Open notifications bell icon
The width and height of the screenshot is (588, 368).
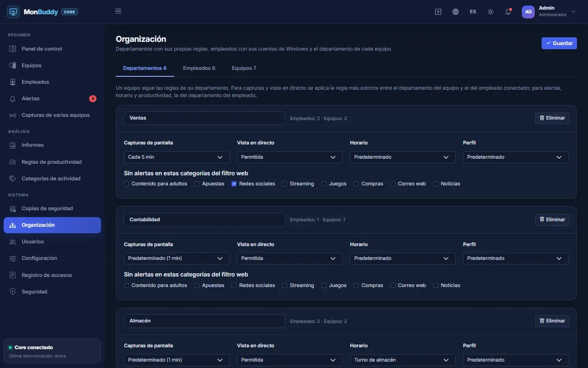tap(508, 12)
